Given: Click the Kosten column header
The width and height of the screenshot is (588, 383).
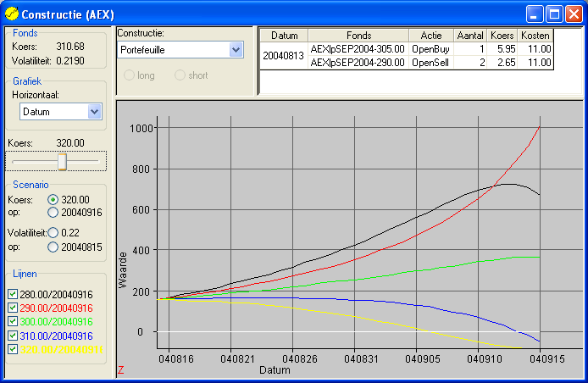Looking at the screenshot, I should click(535, 36).
